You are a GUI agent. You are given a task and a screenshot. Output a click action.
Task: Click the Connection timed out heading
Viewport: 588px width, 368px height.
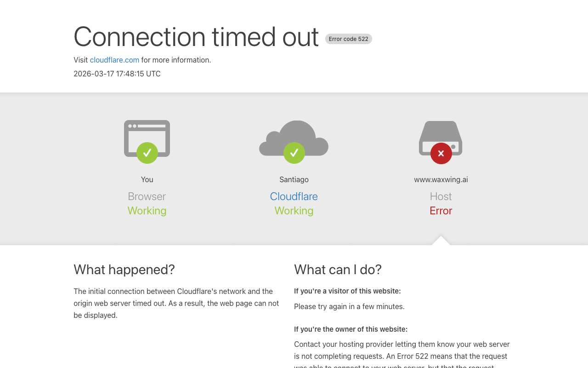[196, 37]
